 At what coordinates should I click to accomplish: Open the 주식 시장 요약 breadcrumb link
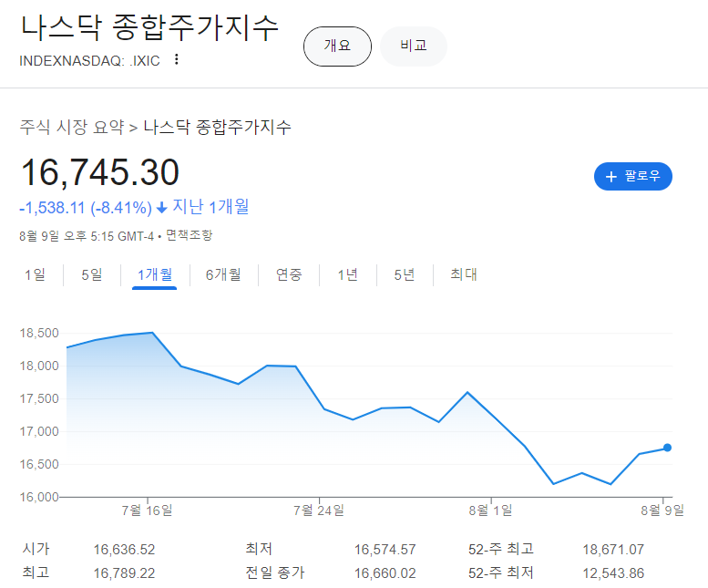coord(72,127)
